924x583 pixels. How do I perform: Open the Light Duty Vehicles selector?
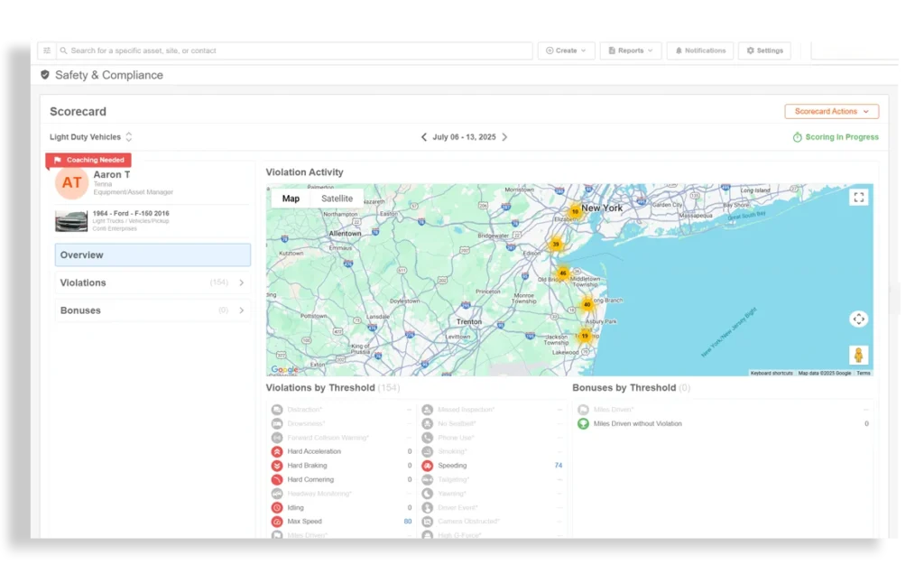click(91, 137)
